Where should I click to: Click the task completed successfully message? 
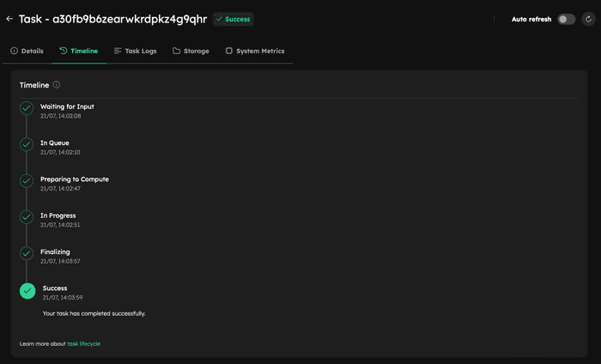point(94,313)
